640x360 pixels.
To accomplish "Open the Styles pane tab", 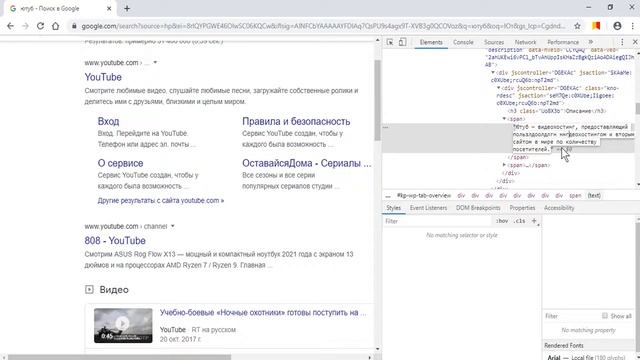I will click(x=393, y=208).
